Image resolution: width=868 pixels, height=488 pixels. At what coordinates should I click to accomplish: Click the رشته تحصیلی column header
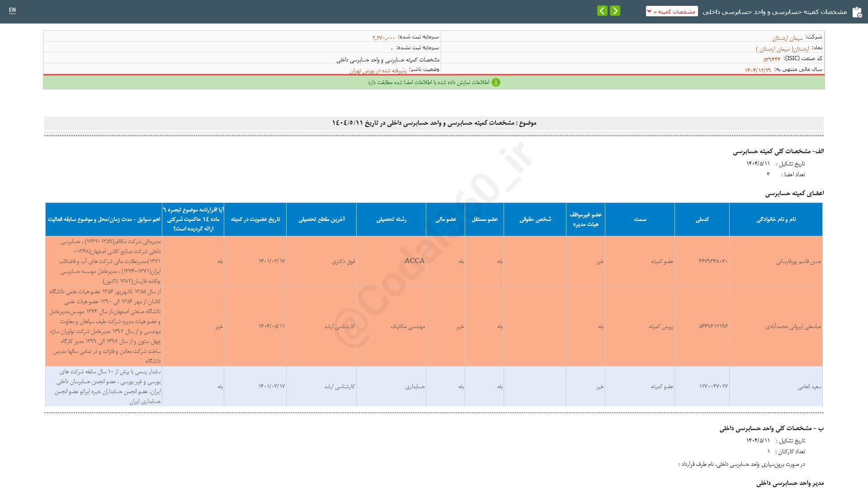tap(391, 219)
